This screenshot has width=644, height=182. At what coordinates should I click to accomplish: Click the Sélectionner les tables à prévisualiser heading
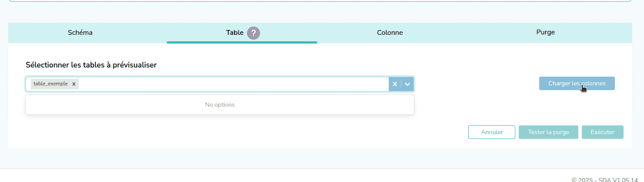pos(91,65)
